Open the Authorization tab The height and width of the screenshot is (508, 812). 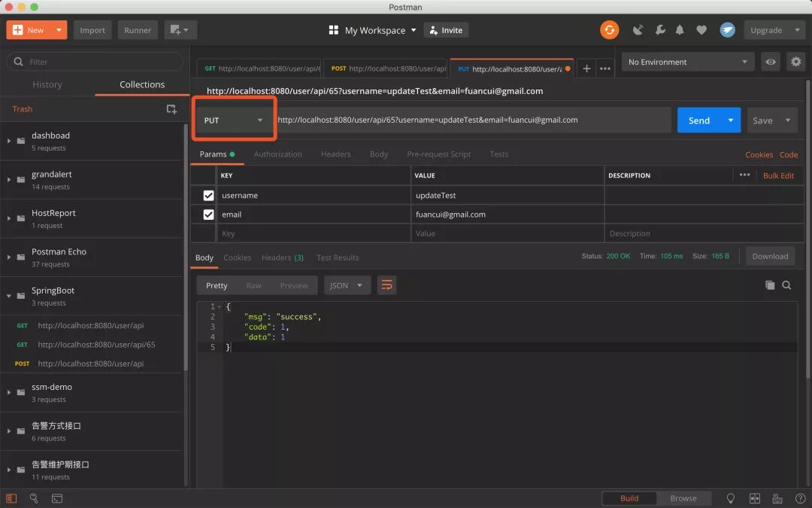277,154
